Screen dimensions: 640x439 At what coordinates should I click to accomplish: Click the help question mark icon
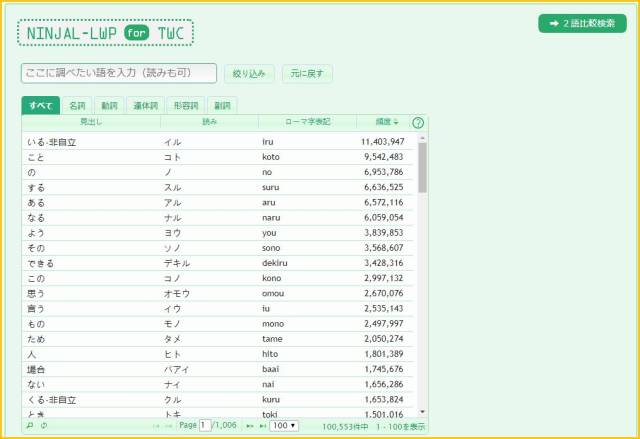point(418,123)
